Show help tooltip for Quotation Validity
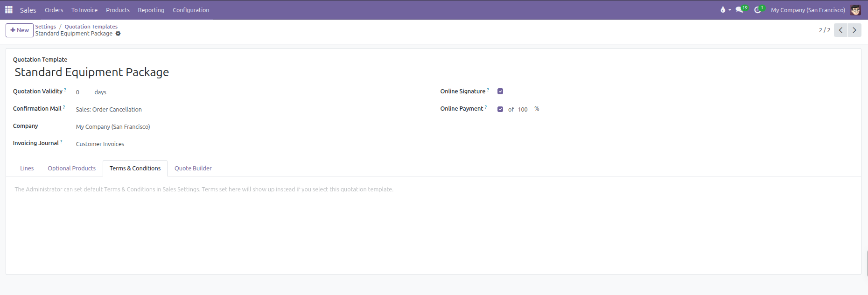The image size is (868, 295). click(65, 90)
